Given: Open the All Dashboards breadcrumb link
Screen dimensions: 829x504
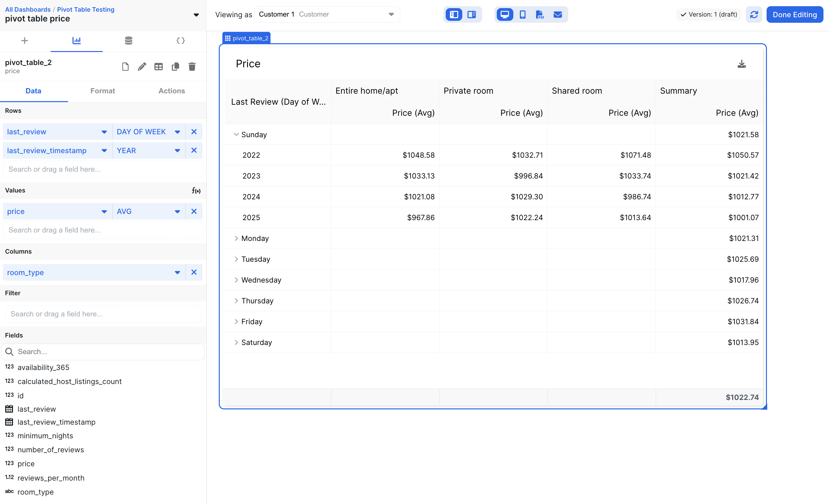Looking at the screenshot, I should [x=28, y=9].
